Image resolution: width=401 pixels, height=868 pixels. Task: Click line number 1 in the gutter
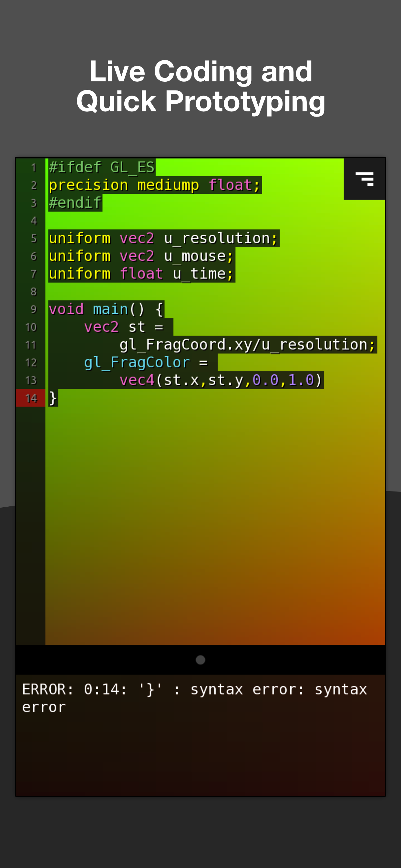pyautogui.click(x=33, y=168)
